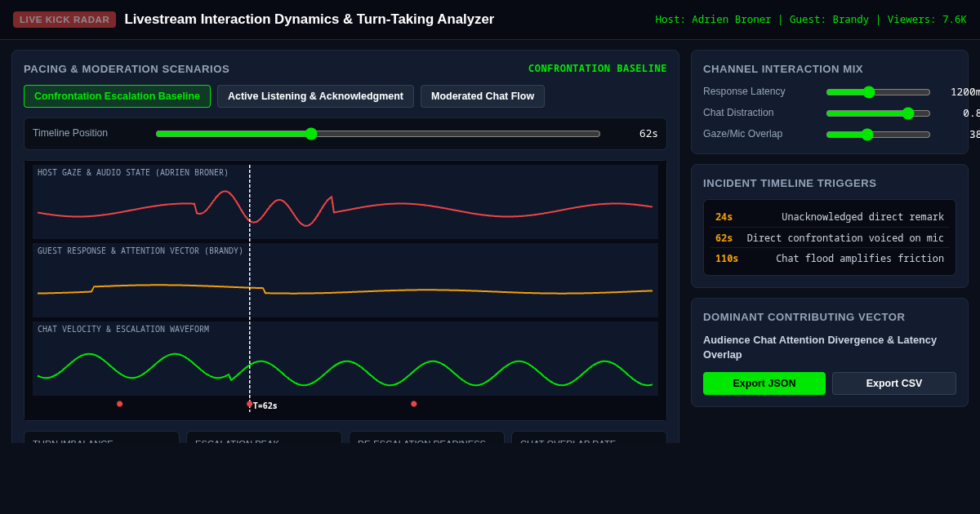Click the 62s timeline position value
Image resolution: width=980 pixels, height=514 pixels.
(648, 134)
